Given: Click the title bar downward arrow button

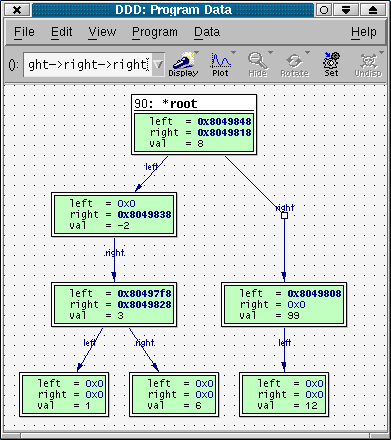Looking at the screenshot, I should (346, 10).
